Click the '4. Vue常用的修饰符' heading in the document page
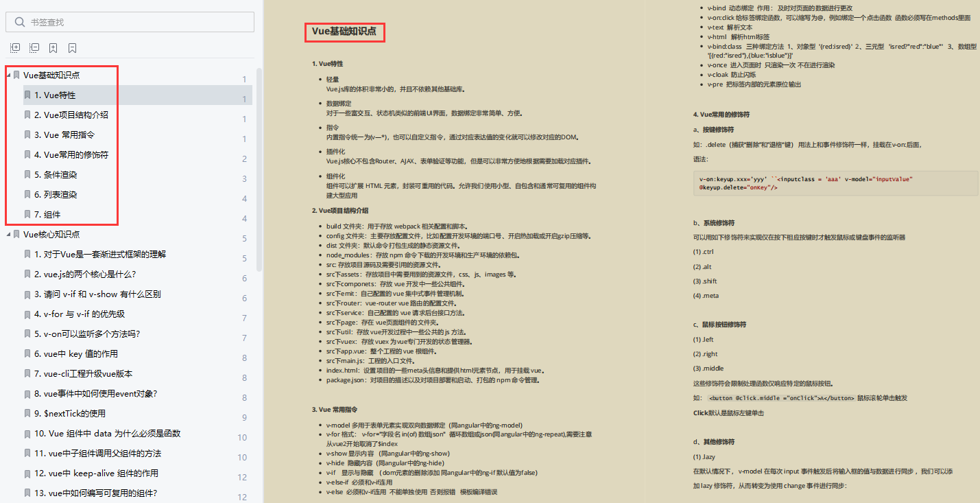This screenshot has width=980, height=503. tap(721, 114)
